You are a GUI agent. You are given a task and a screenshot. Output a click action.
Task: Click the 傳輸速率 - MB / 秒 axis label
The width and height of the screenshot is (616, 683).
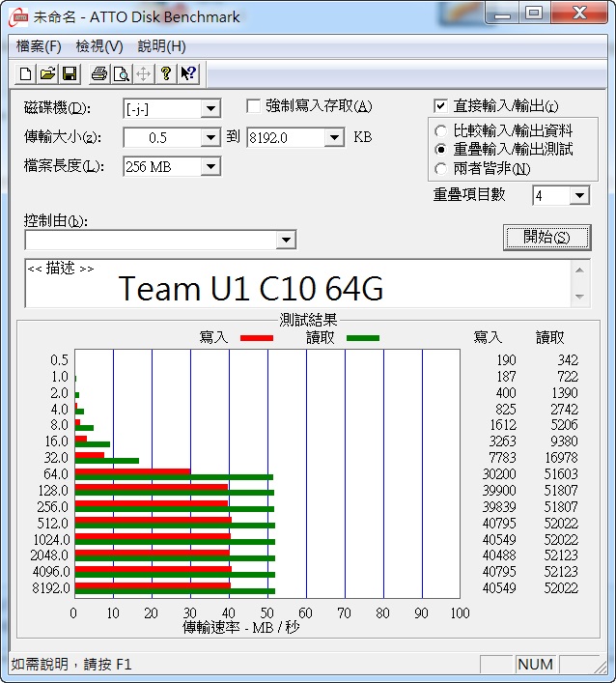[240, 627]
